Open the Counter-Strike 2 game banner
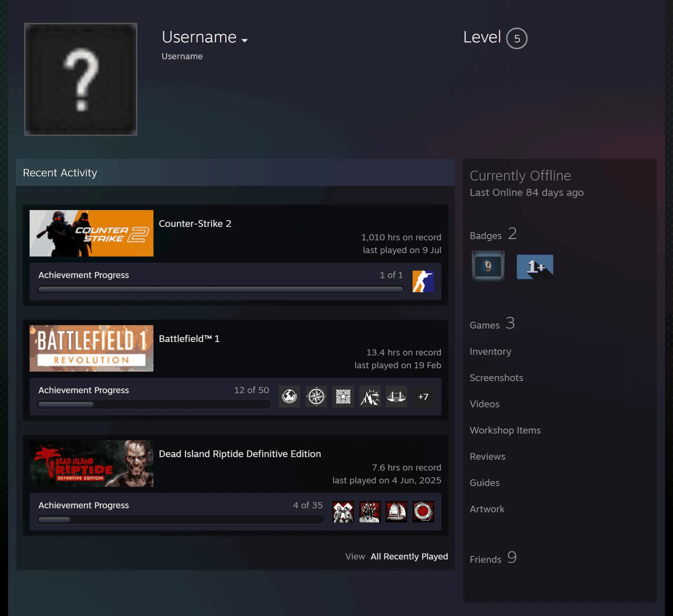This screenshot has height=616, width=673. pyautogui.click(x=91, y=233)
